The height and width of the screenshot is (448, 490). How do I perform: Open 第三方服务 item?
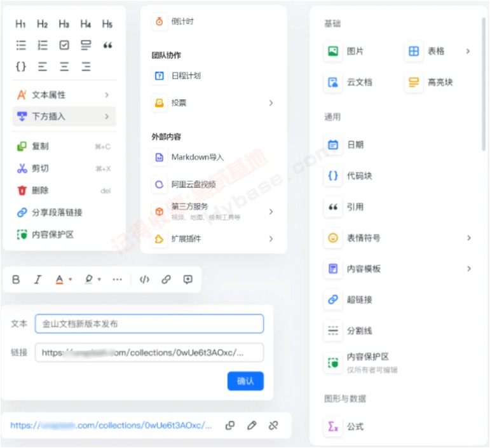(x=214, y=212)
